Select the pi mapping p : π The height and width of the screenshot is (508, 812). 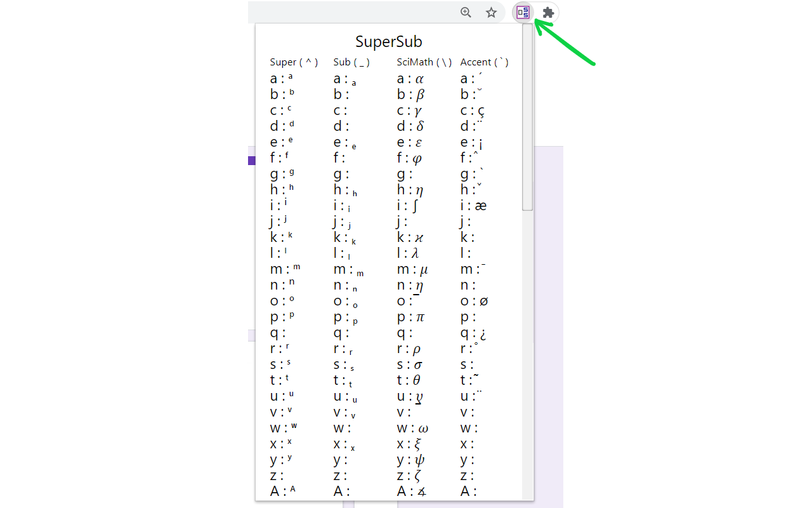pos(411,316)
